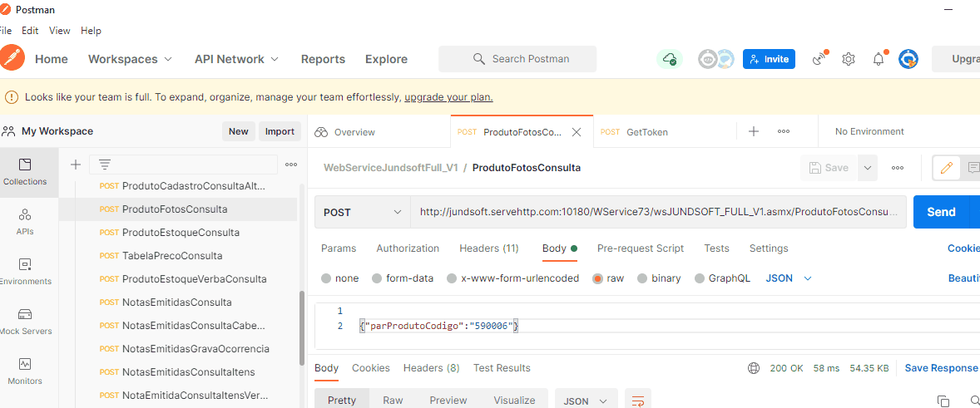Click the plus icon to add collection

point(76,165)
